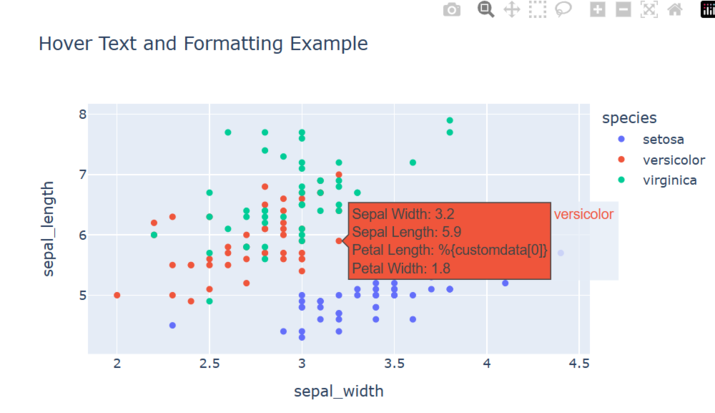The image size is (715, 413).
Task: Choose the Box Select tool
Action: tap(538, 10)
